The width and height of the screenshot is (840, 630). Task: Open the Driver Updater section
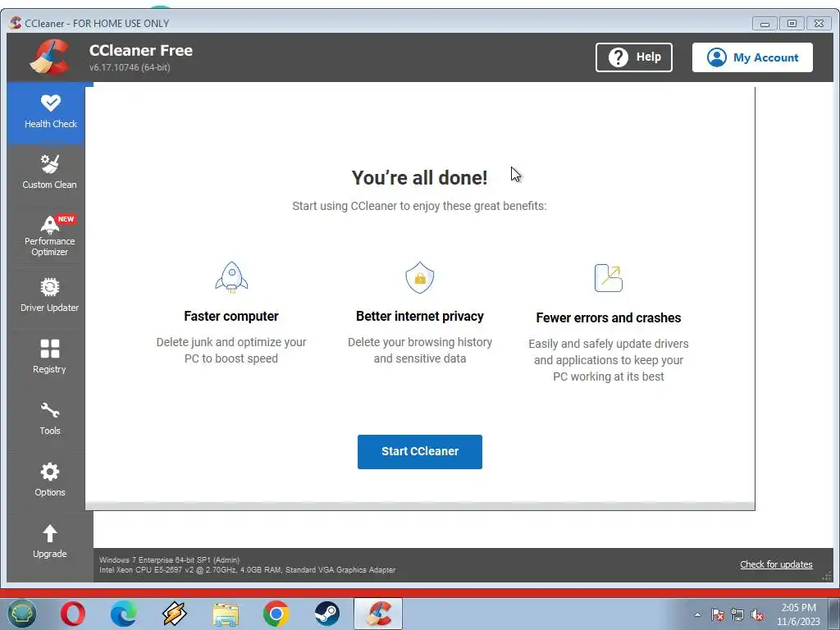click(50, 295)
